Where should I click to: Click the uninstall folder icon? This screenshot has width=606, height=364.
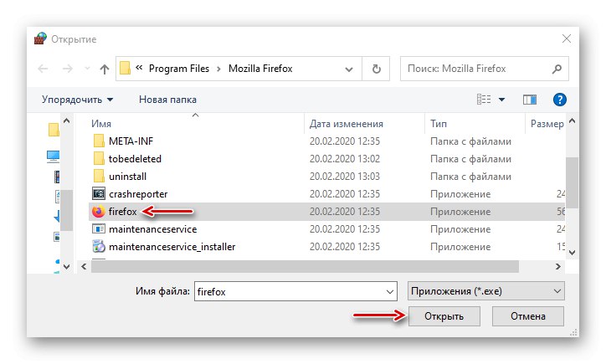(x=99, y=177)
